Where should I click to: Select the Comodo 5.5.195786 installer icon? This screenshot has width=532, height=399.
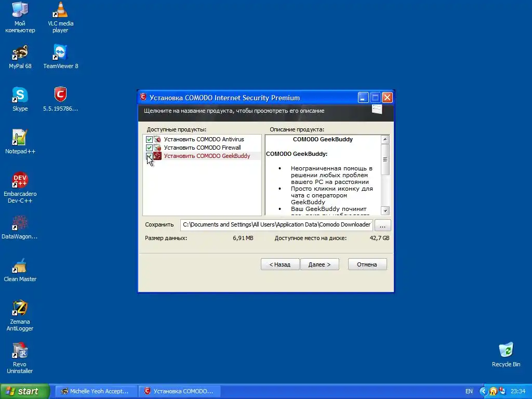(60, 99)
